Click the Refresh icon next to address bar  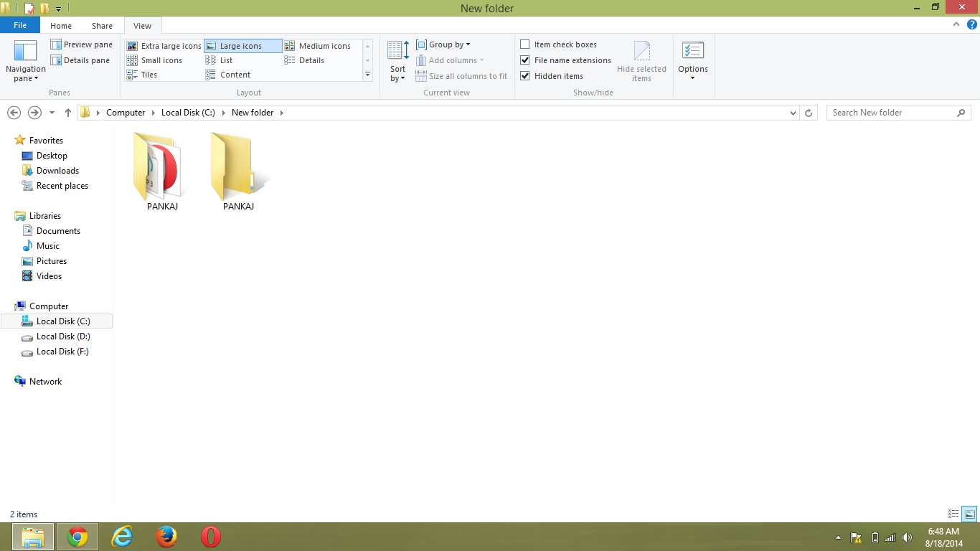pyautogui.click(x=809, y=113)
